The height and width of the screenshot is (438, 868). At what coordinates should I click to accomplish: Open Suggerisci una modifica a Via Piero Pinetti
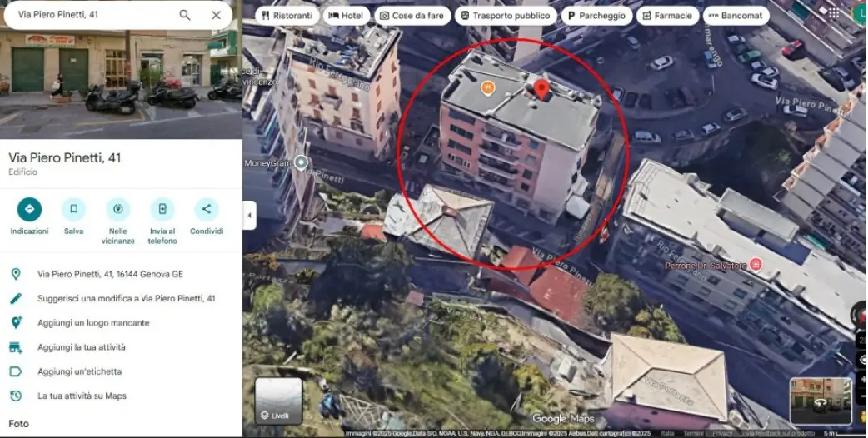(x=121, y=299)
